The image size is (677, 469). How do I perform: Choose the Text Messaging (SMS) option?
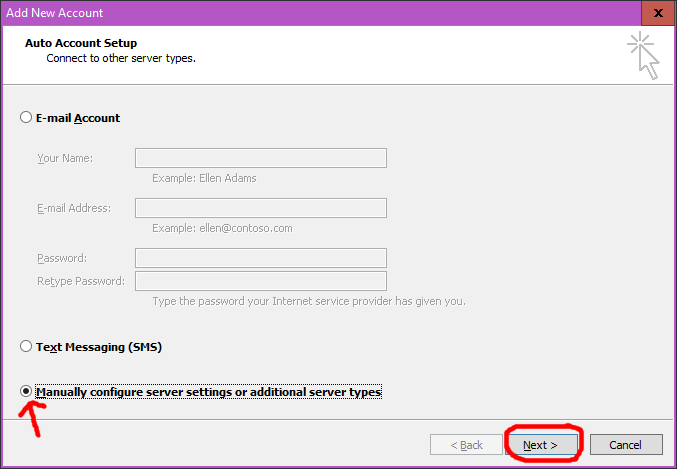point(26,347)
